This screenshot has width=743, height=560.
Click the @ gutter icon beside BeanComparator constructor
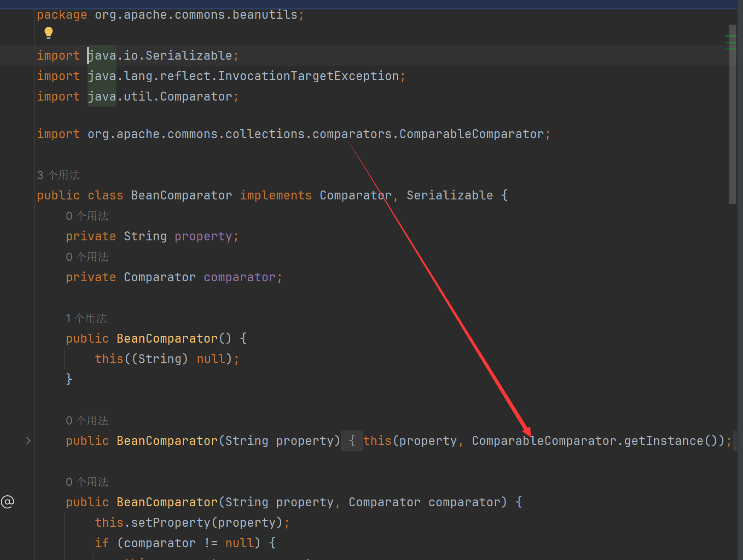pos(8,502)
